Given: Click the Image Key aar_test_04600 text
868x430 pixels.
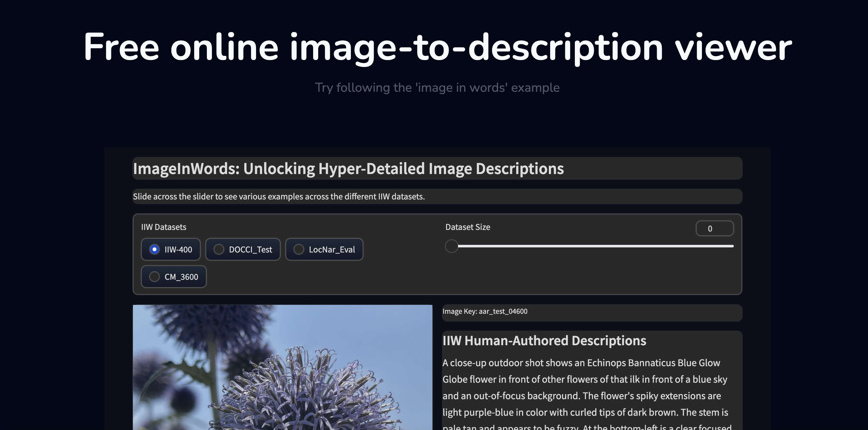Looking at the screenshot, I should tap(485, 311).
